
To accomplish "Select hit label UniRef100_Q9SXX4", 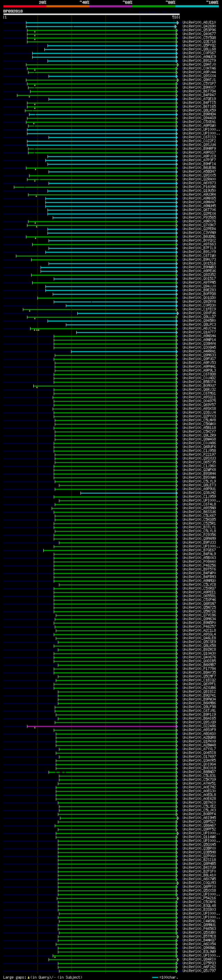I will (x=199, y=76).
